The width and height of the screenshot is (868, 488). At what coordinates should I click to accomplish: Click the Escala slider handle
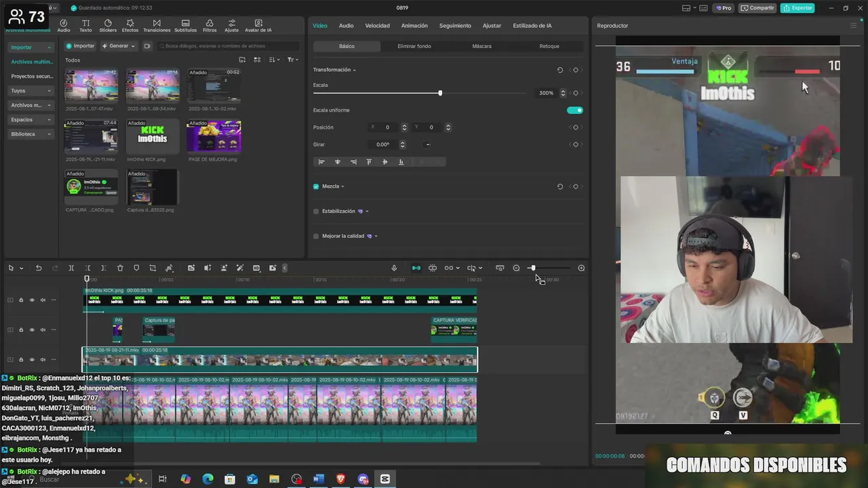click(440, 93)
